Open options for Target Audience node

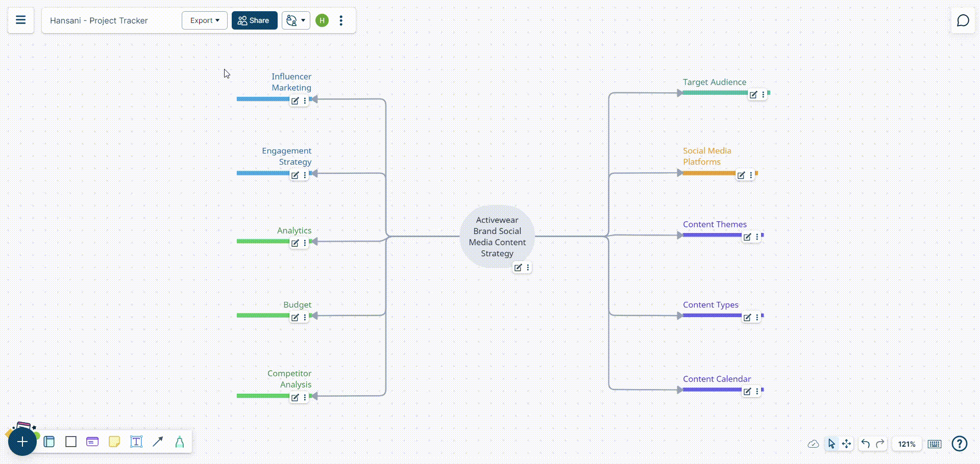coord(763,95)
